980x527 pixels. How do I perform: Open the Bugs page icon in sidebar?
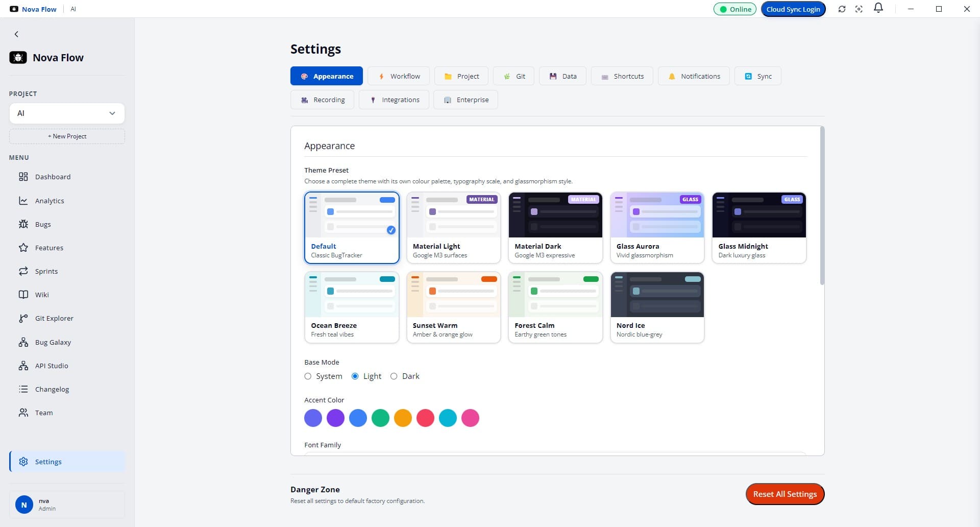click(x=23, y=224)
